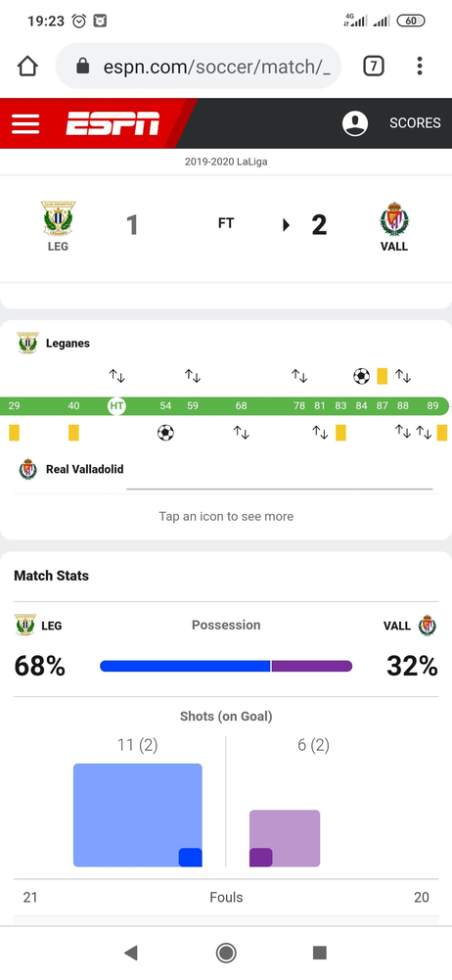Viewport: 452px width, 980px height.
Task: Open the SCORES section
Action: (415, 123)
